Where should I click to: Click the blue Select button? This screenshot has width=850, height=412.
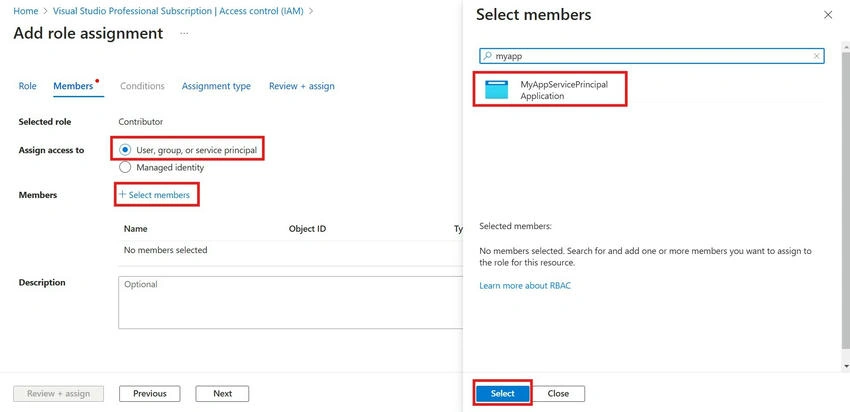tap(503, 394)
